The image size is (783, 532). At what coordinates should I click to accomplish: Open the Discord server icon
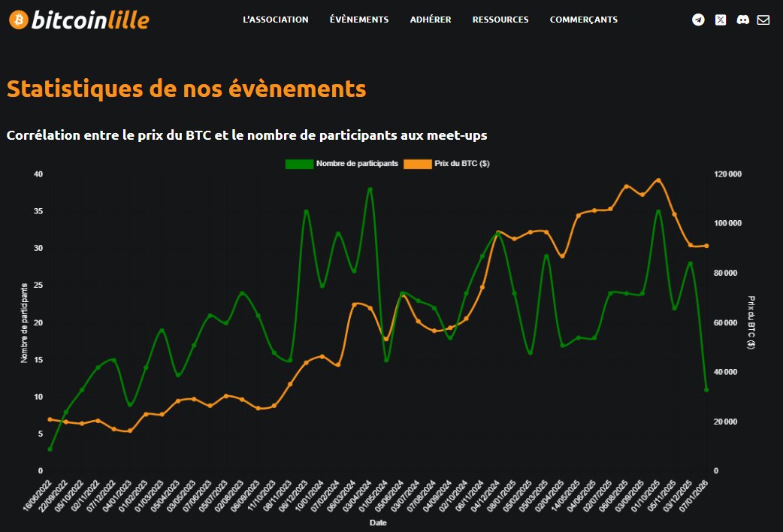tap(742, 20)
